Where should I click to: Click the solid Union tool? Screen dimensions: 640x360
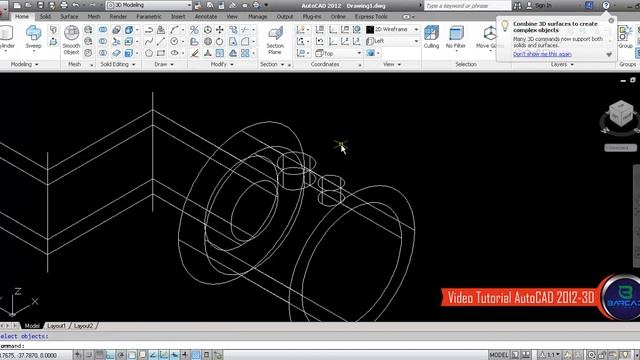tap(103, 30)
